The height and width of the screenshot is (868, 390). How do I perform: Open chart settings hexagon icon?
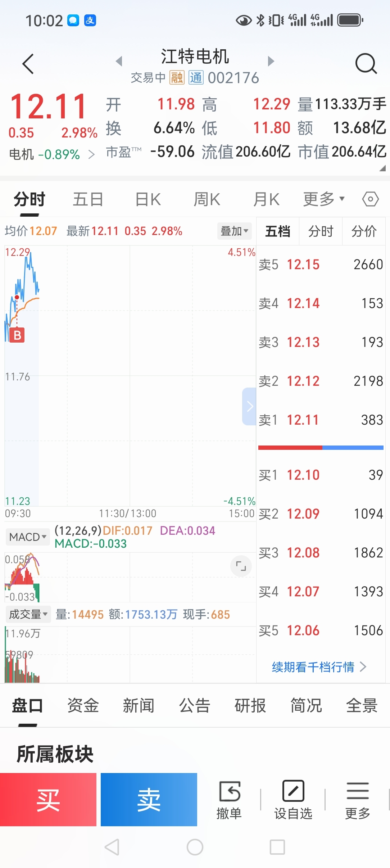(x=371, y=199)
